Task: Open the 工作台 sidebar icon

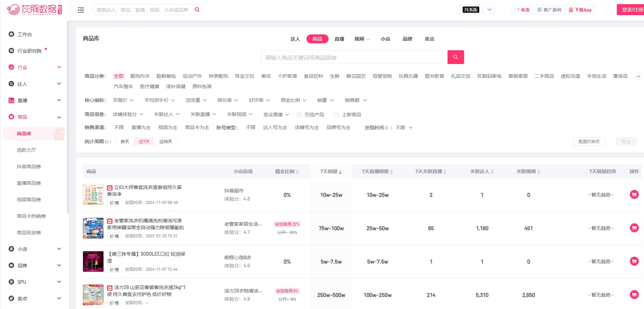Action: tap(11, 34)
